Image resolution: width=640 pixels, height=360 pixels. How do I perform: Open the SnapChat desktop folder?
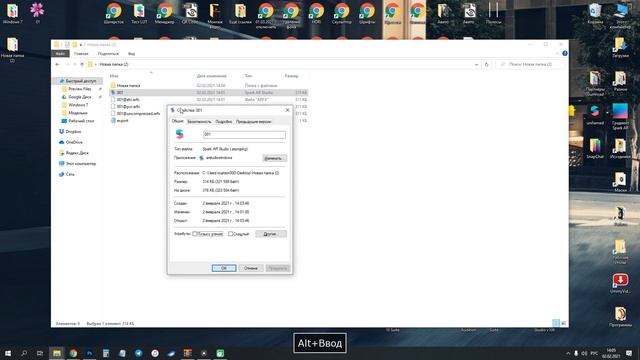coord(595,149)
